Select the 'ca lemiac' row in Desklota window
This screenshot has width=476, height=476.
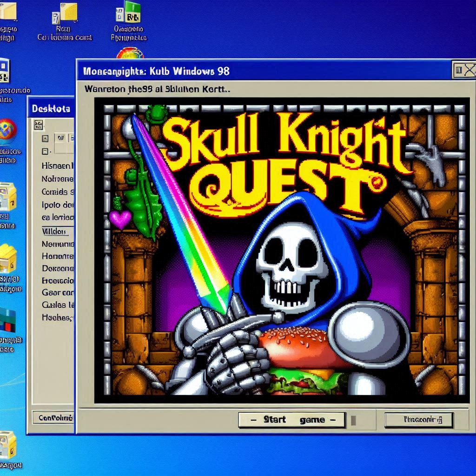(57, 218)
